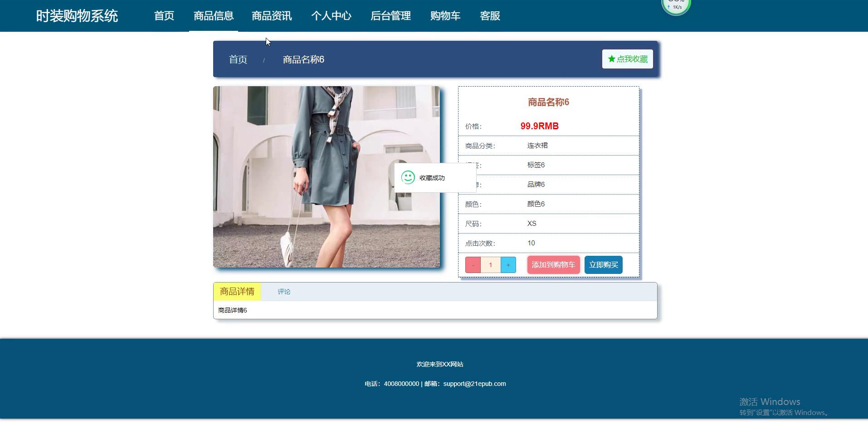Increase quantity with the plus button
868x439 pixels.
(508, 265)
